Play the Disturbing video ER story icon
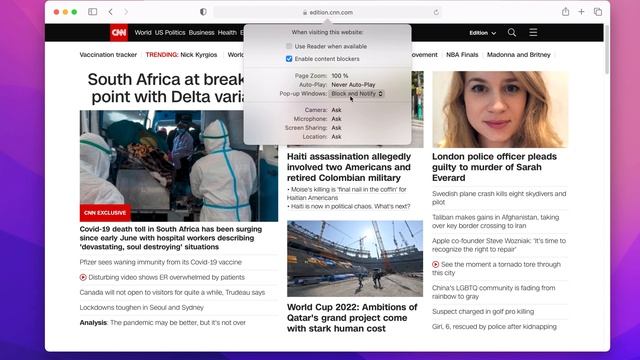640x360 pixels. tap(83, 277)
